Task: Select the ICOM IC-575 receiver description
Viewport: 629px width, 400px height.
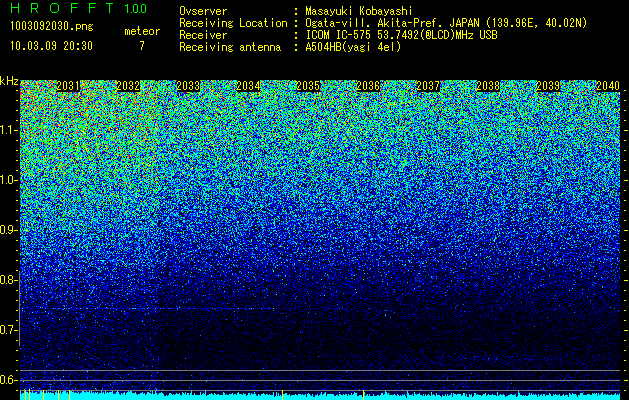Action: pos(401,35)
